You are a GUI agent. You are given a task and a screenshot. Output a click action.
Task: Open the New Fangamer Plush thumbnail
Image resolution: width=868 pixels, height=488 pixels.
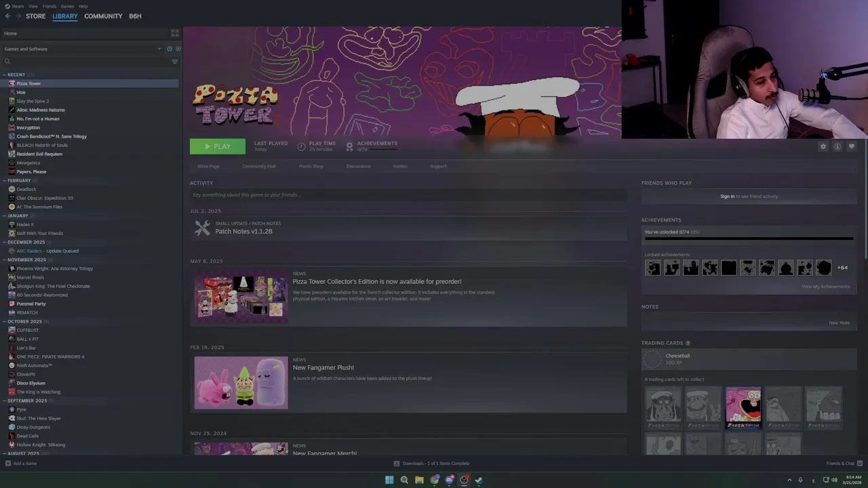(x=241, y=383)
